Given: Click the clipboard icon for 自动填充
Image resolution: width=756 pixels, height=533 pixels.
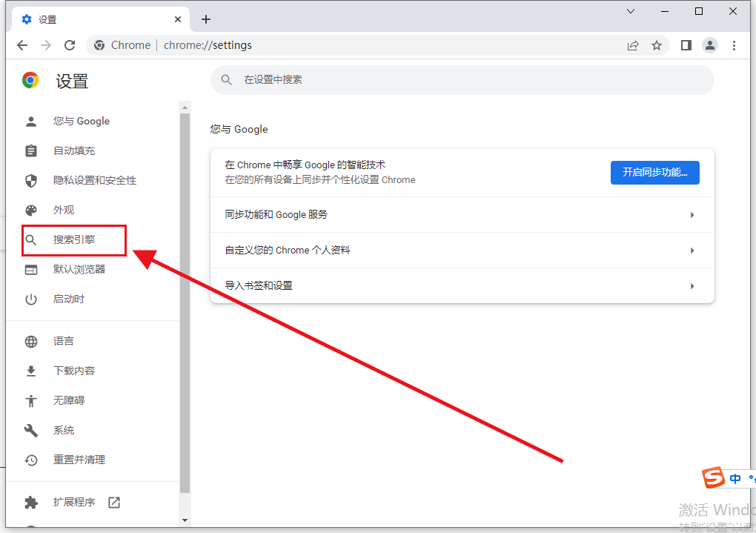Looking at the screenshot, I should coord(31,151).
